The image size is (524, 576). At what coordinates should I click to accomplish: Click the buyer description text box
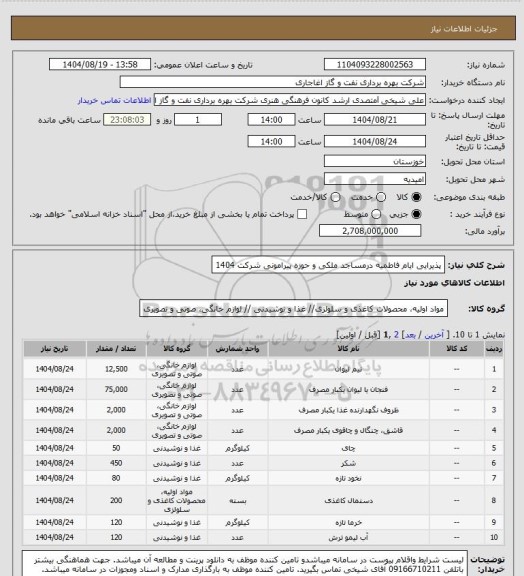244,564
